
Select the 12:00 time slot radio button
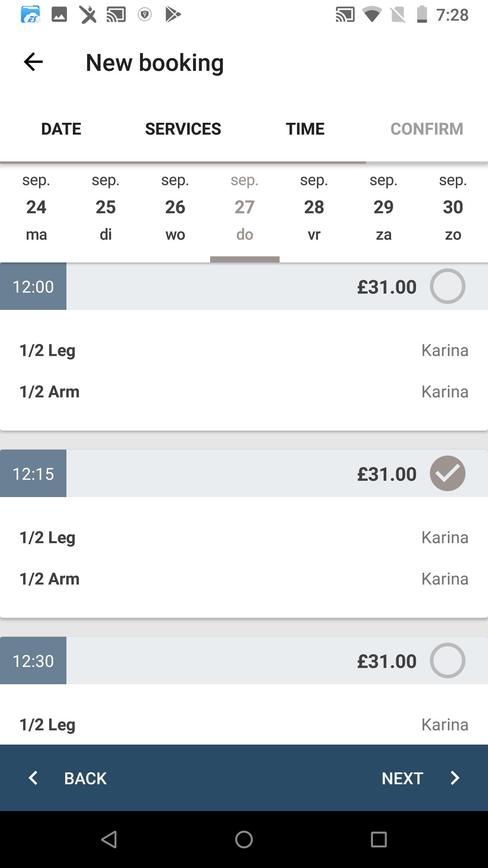click(447, 286)
